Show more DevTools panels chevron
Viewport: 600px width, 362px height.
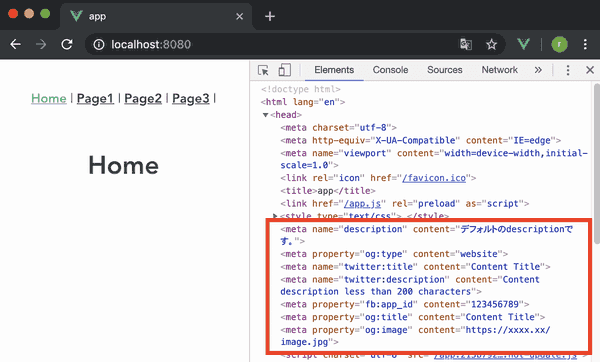(538, 70)
